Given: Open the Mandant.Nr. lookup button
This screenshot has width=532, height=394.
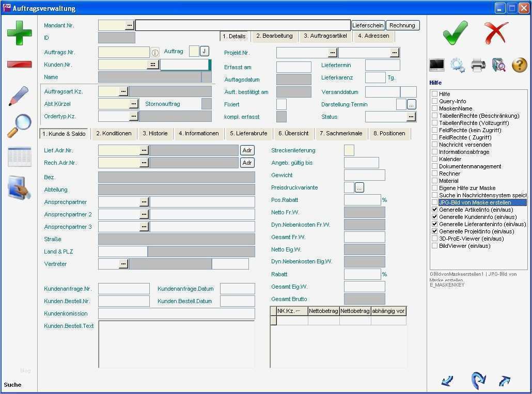Looking at the screenshot, I should 129,25.
